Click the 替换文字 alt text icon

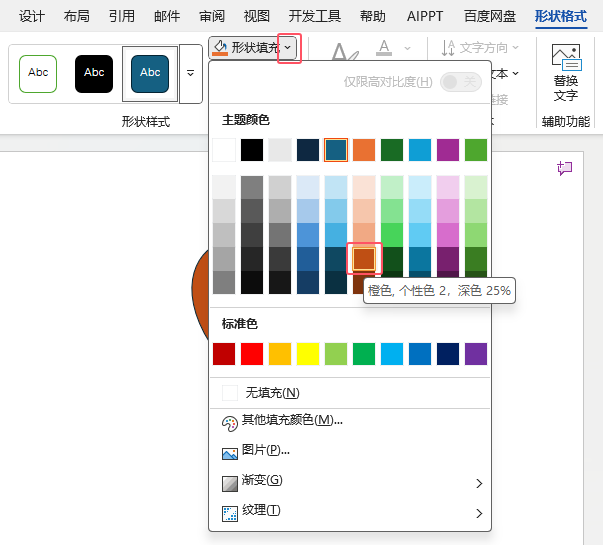[x=566, y=57]
